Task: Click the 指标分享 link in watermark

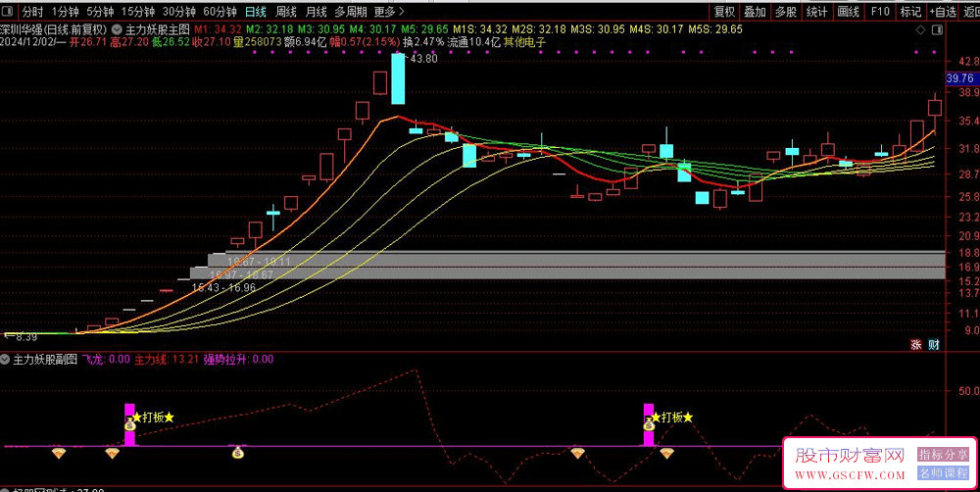Action: tap(943, 455)
